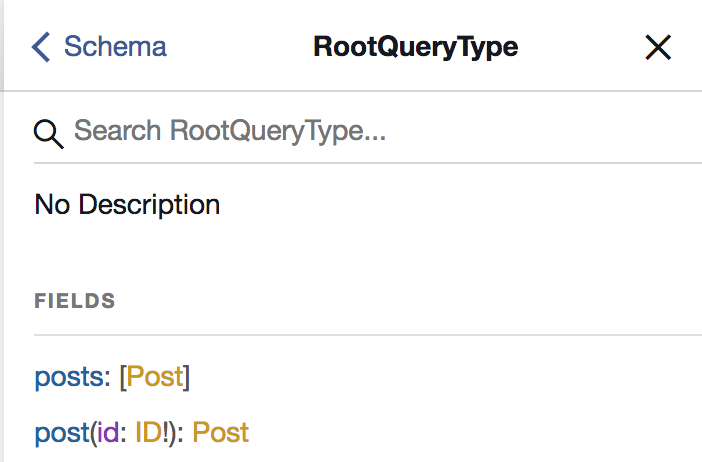702x462 pixels.
Task: Click the panel's left resize edge
Action: point(3,230)
